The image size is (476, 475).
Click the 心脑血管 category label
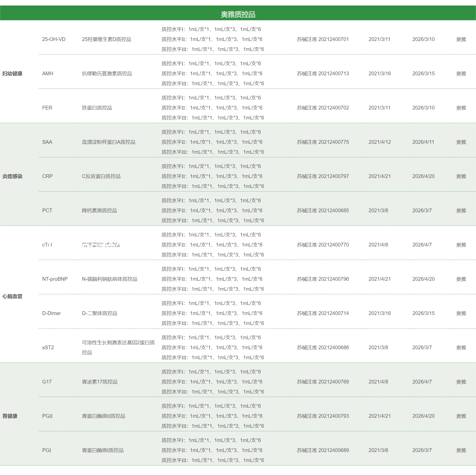tap(12, 296)
